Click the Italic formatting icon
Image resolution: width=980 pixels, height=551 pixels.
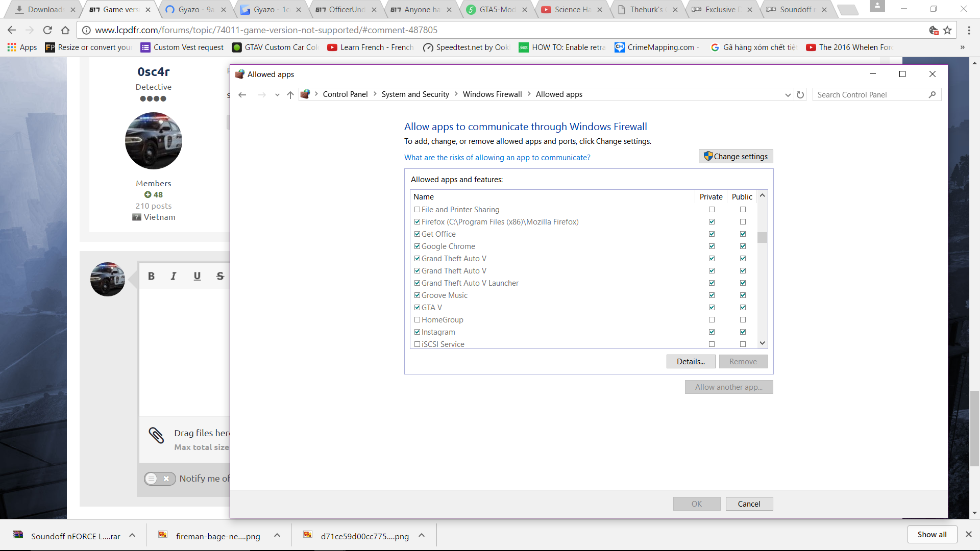(174, 276)
